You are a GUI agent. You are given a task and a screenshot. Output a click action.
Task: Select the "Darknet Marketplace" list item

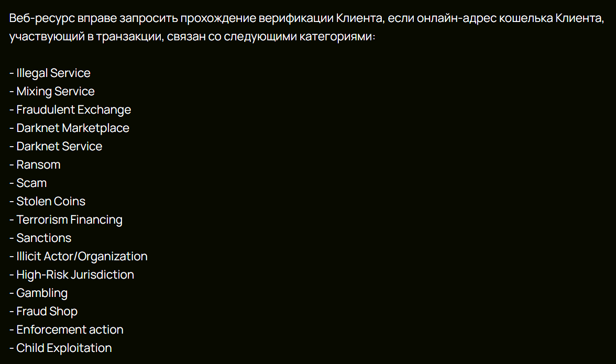click(x=72, y=128)
